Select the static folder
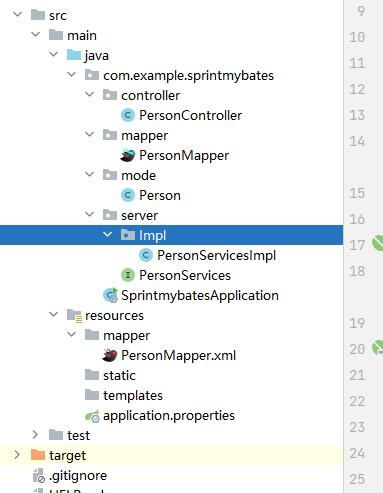The image size is (383, 493). click(x=110, y=375)
